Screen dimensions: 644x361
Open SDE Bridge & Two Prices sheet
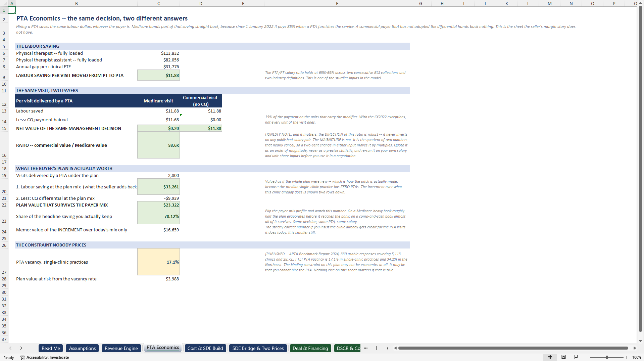click(x=258, y=348)
